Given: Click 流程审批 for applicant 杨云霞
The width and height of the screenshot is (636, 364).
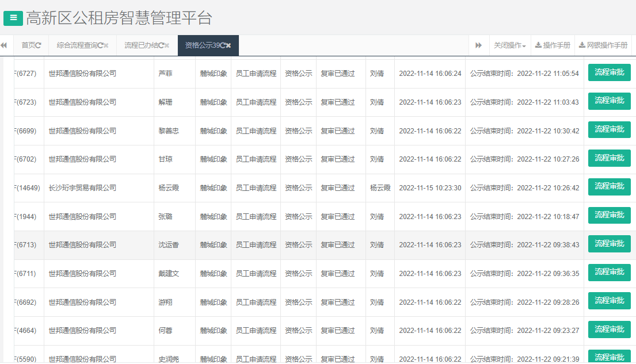Looking at the screenshot, I should (x=609, y=187).
